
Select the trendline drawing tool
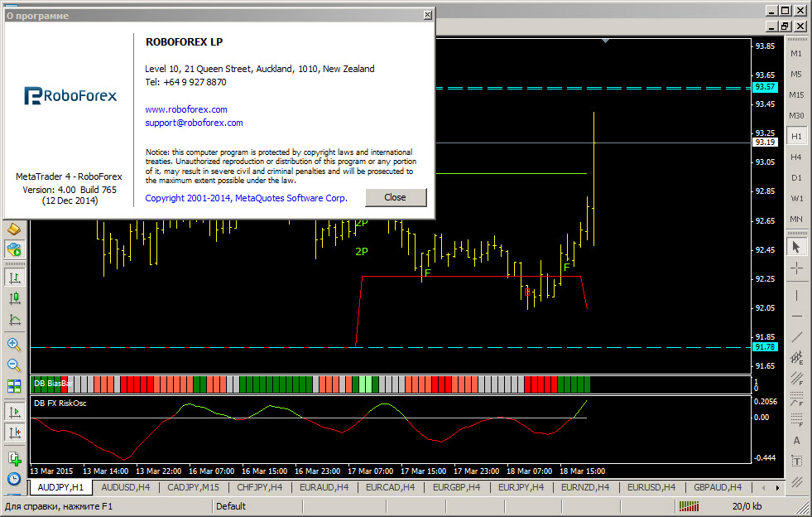pos(796,336)
